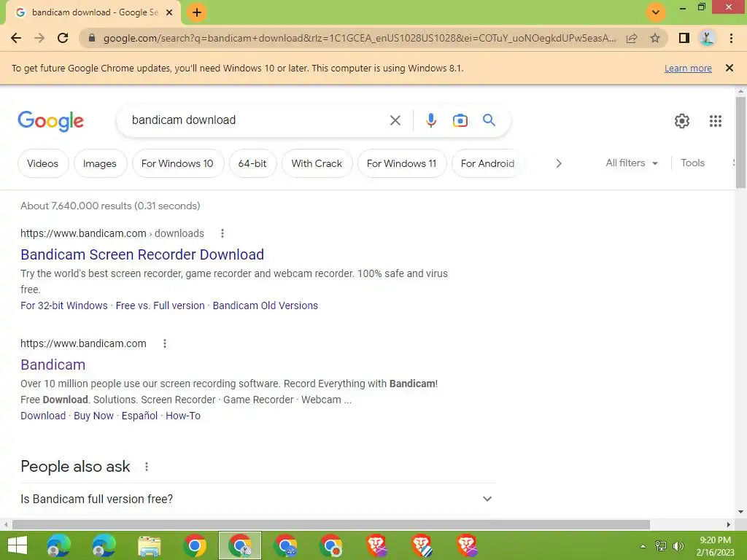This screenshot has width=747, height=560.
Task: Click the forward navigation arrow
Action: [x=39, y=38]
